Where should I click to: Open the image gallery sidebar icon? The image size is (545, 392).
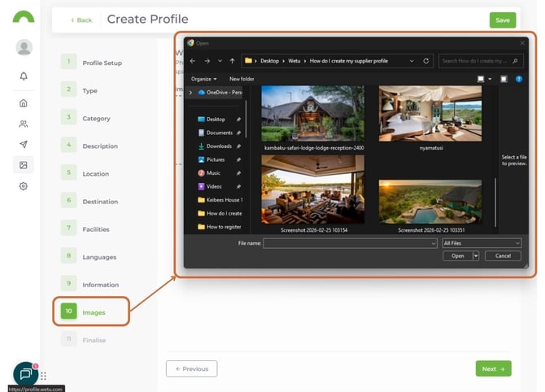click(x=24, y=165)
